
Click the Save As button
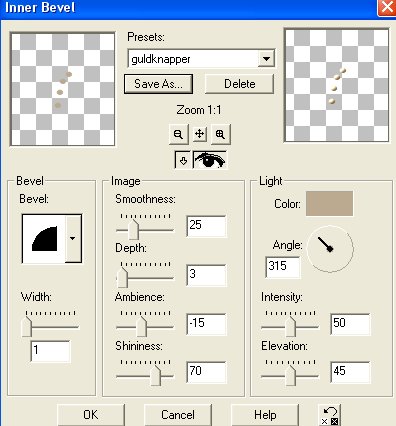(x=158, y=84)
